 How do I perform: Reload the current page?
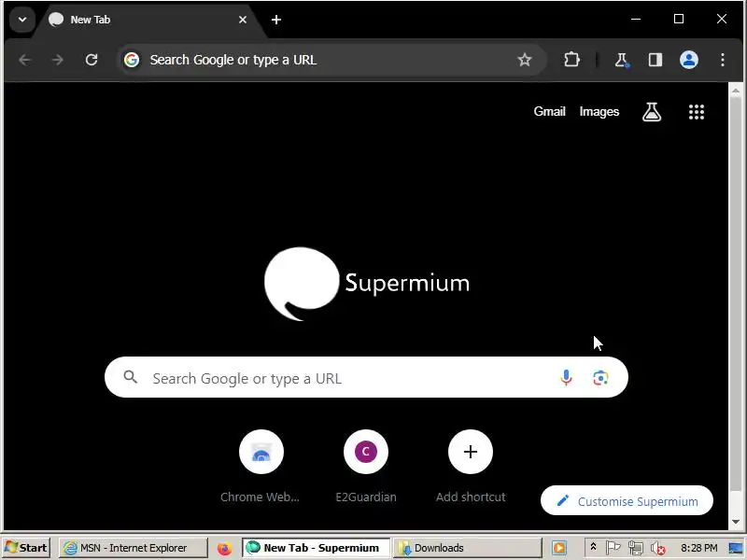pos(92,60)
